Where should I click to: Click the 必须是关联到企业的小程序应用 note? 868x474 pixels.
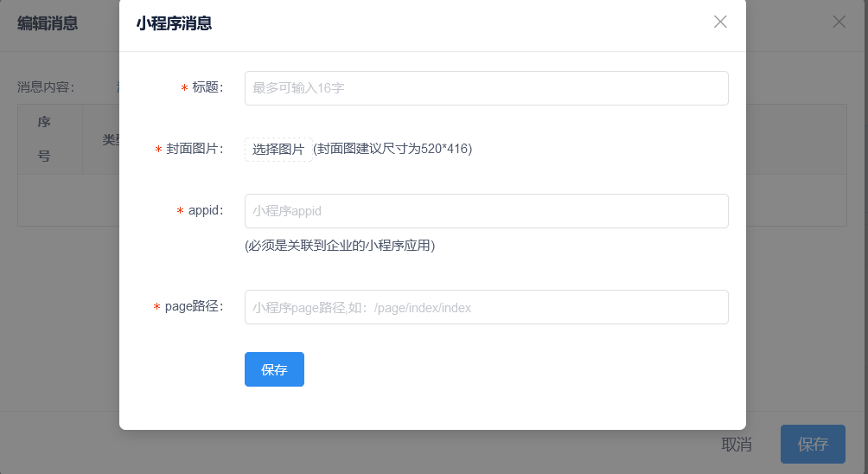coord(340,246)
